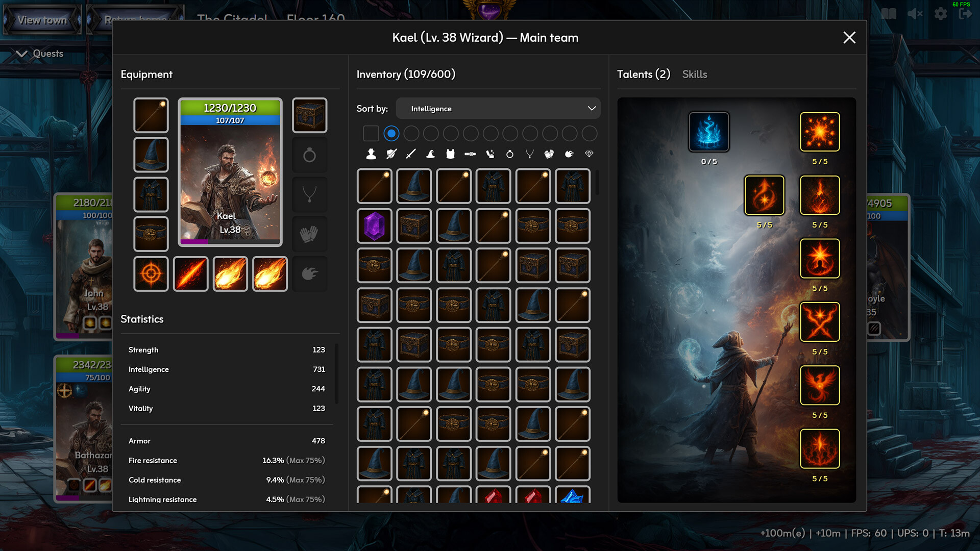This screenshot has height=551, width=980.
Task: Toggle the square filter checkbox left of circles
Action: click(371, 133)
